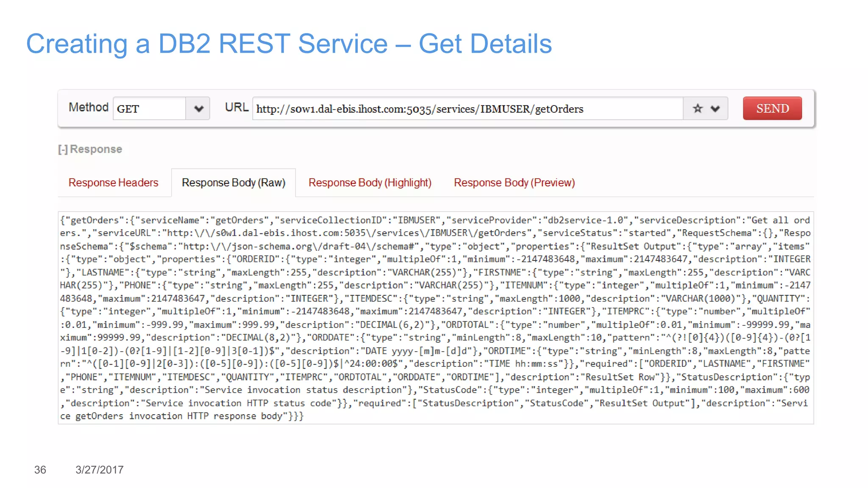868x488 pixels.
Task: Click the URL input field
Action: [467, 108]
